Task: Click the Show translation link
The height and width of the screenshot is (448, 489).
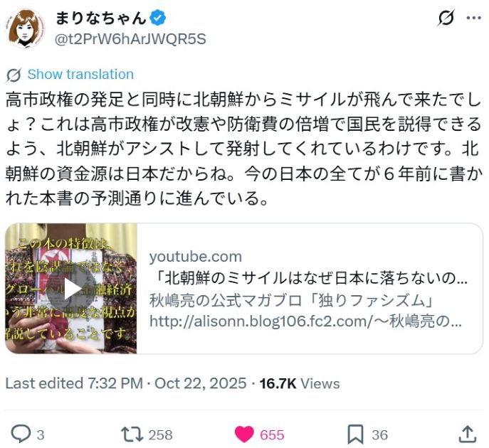Action: (80, 75)
